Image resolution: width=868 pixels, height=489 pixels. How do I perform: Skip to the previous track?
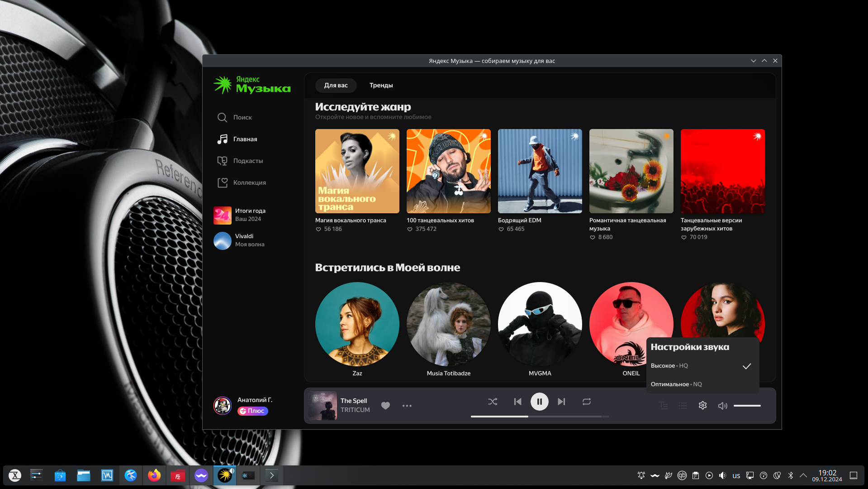point(517,402)
